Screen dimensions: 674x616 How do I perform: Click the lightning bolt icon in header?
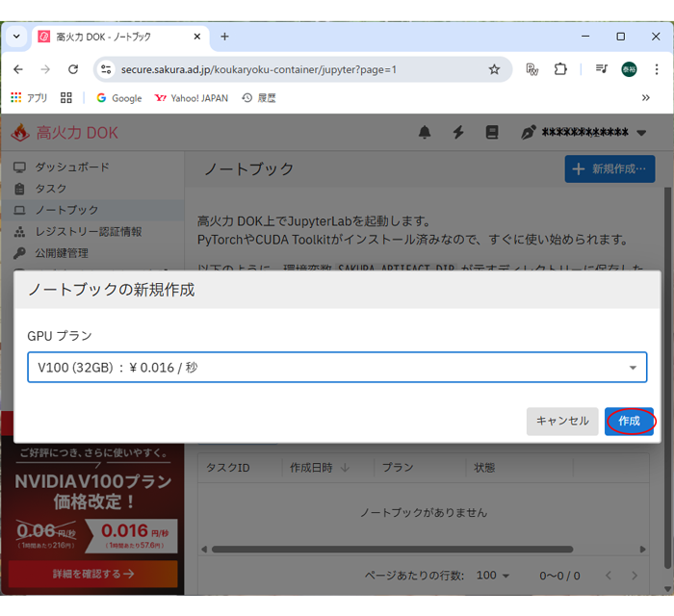[458, 132]
